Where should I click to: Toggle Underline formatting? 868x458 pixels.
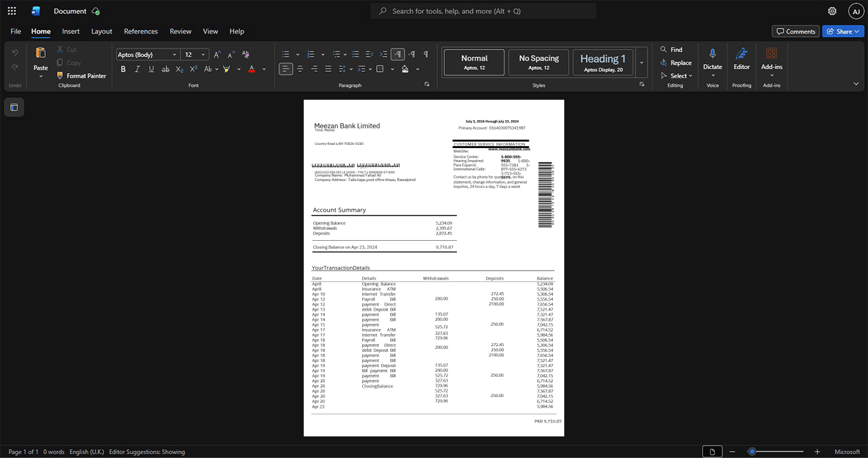pos(151,69)
